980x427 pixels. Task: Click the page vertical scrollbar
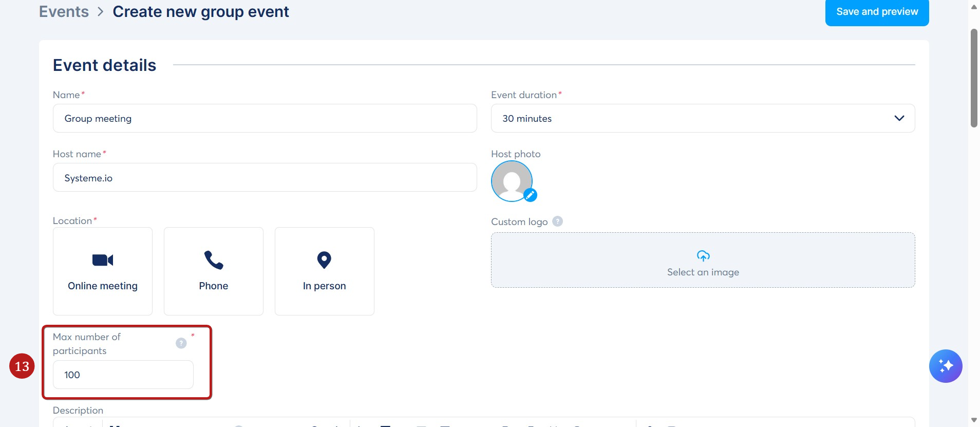point(974,78)
